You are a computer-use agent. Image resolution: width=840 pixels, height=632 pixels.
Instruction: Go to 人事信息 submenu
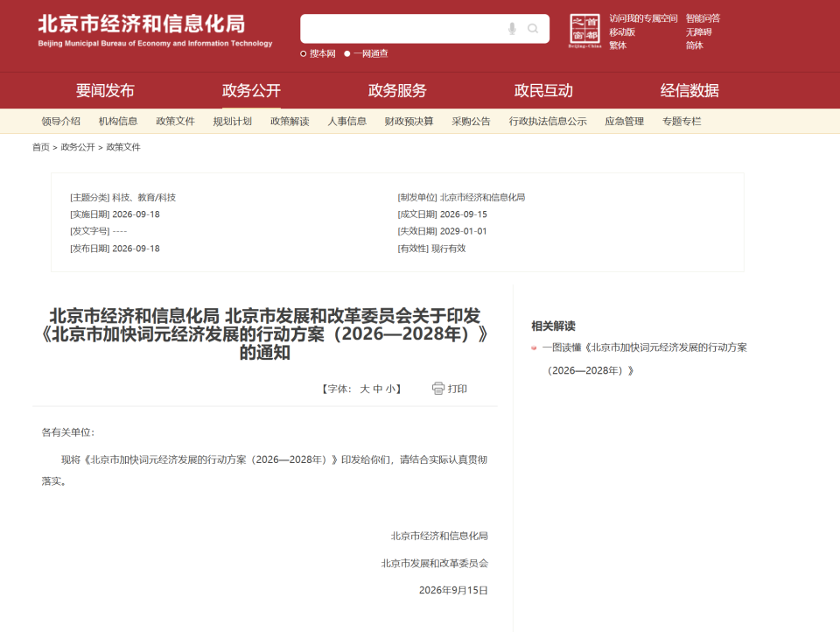click(347, 121)
